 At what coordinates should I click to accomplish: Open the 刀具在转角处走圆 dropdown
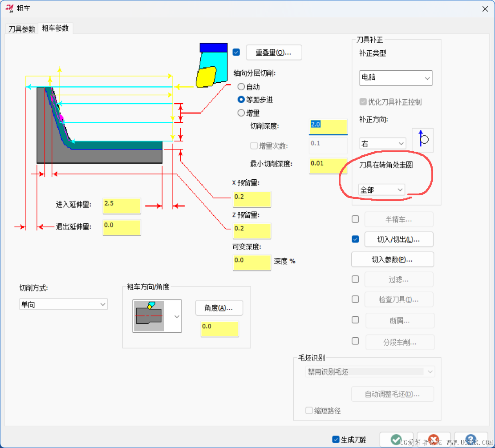(x=381, y=190)
